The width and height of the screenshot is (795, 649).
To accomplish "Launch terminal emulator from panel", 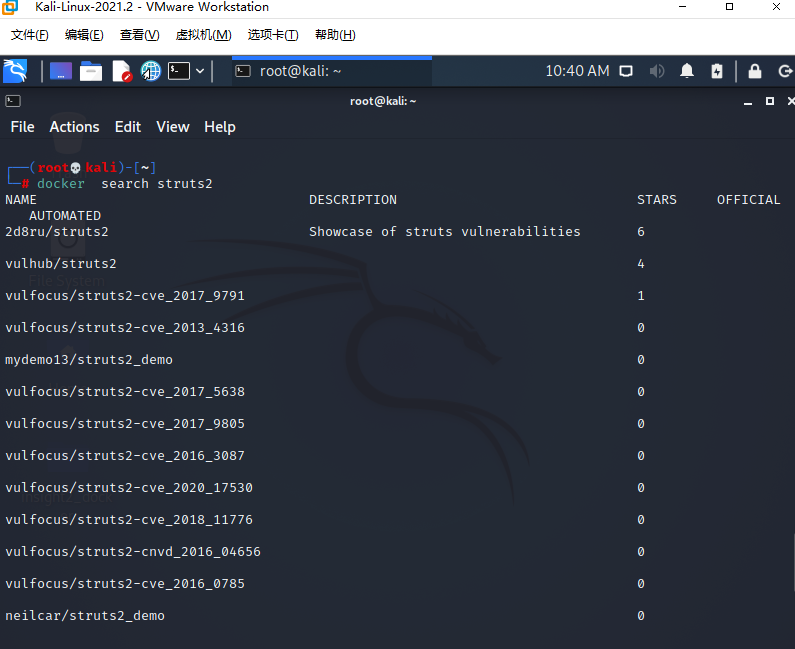I will coord(179,71).
